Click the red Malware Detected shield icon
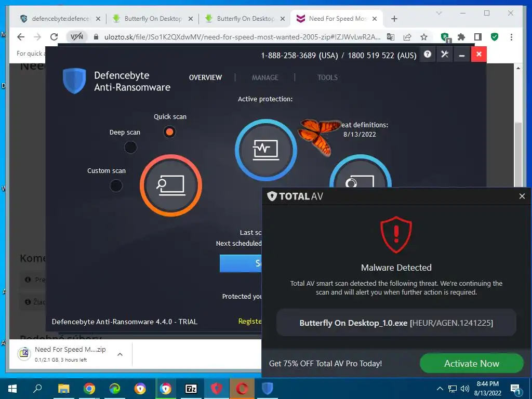This screenshot has height=399, width=532. (396, 234)
